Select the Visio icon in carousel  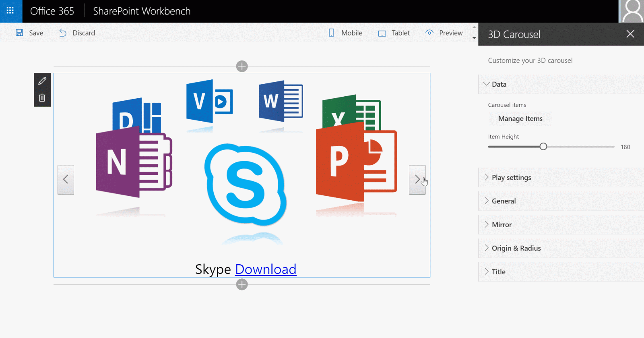tap(209, 101)
